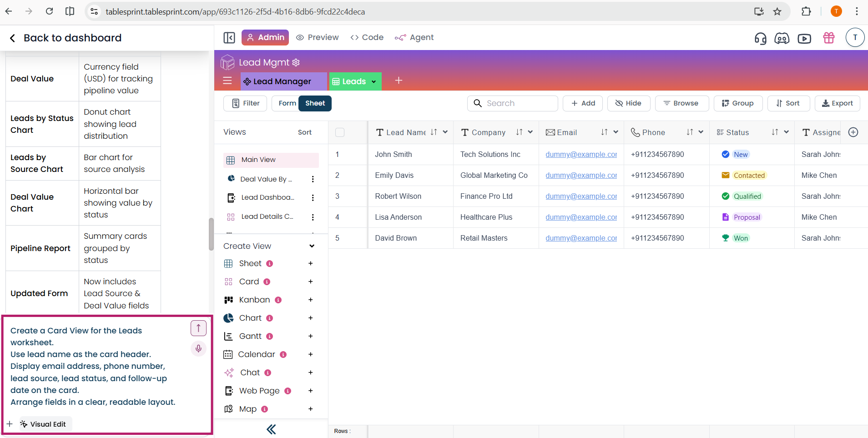Open settings gear next to Lead Mgmt
Screen dimensions: 868x438
point(296,62)
